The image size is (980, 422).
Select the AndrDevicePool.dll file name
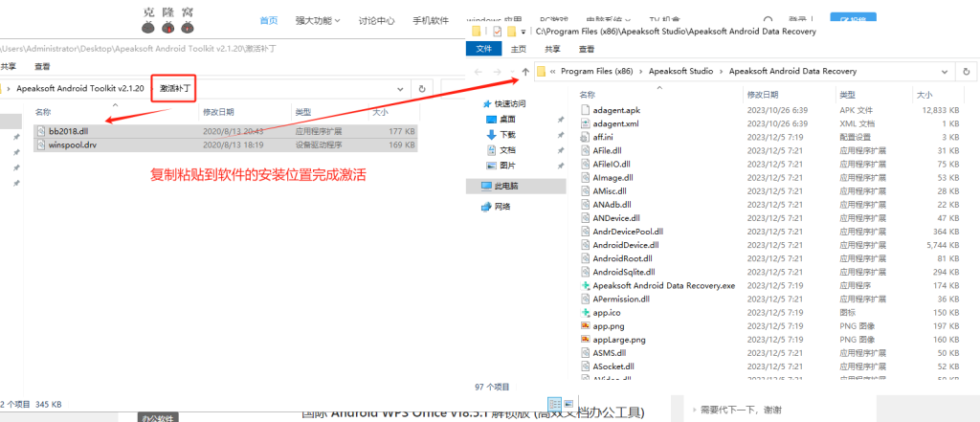(x=628, y=232)
